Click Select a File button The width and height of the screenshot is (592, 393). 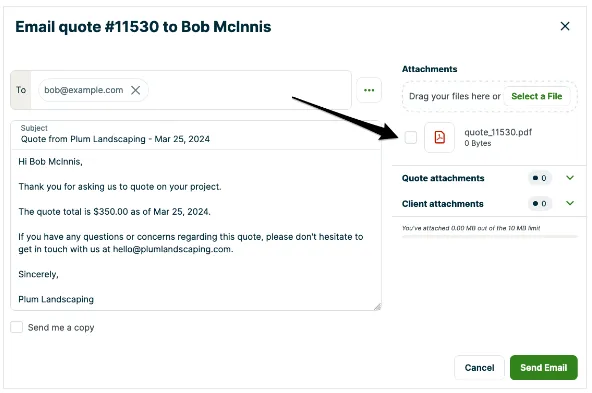[x=536, y=96]
